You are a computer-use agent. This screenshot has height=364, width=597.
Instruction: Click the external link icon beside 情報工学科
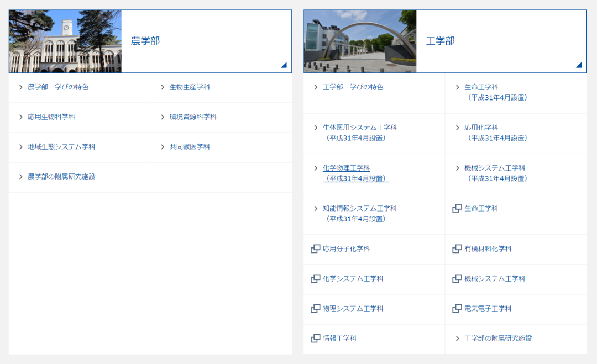click(315, 339)
